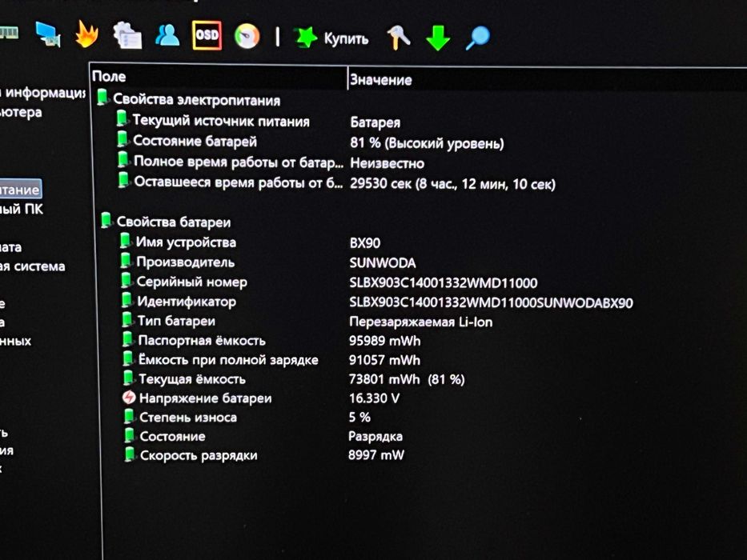The width and height of the screenshot is (747, 560).
Task: Click battery icon beside Степень износа
Action: pyautogui.click(x=129, y=416)
